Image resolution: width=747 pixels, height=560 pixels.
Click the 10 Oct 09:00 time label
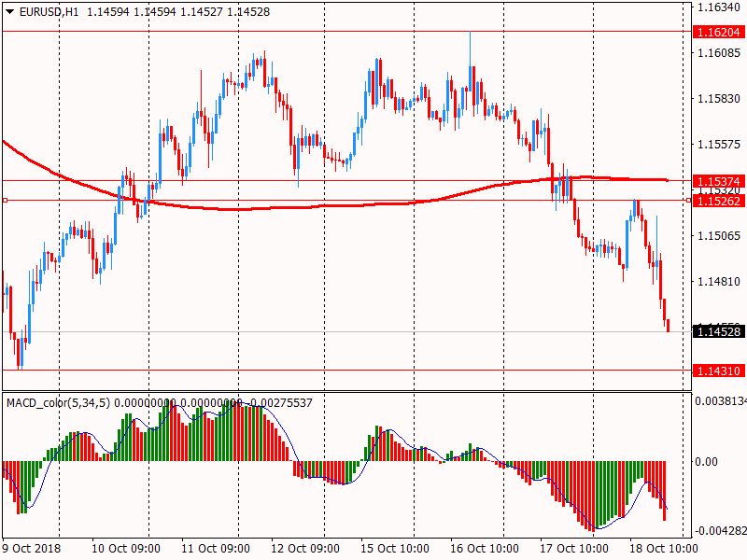click(125, 549)
